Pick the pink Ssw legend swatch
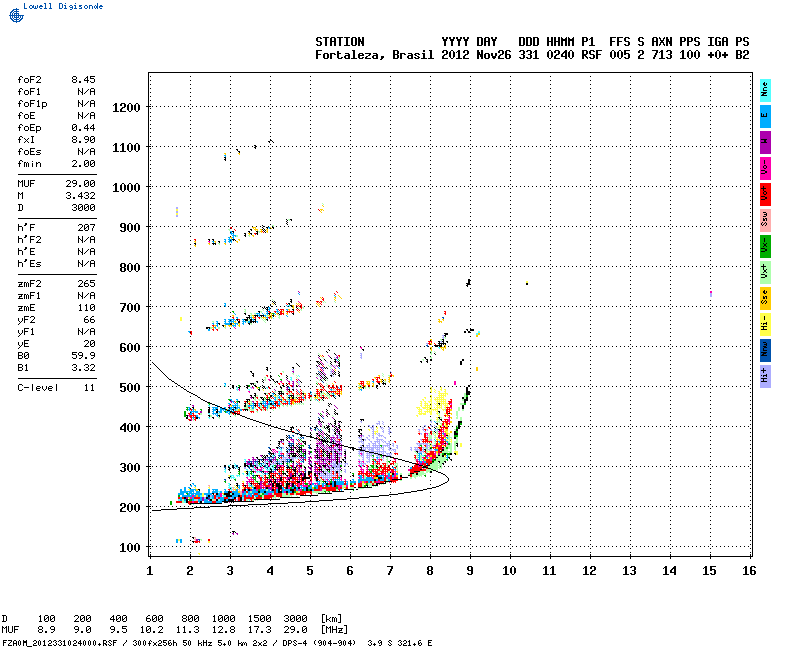The height and width of the screenshot is (650, 800). (x=764, y=220)
